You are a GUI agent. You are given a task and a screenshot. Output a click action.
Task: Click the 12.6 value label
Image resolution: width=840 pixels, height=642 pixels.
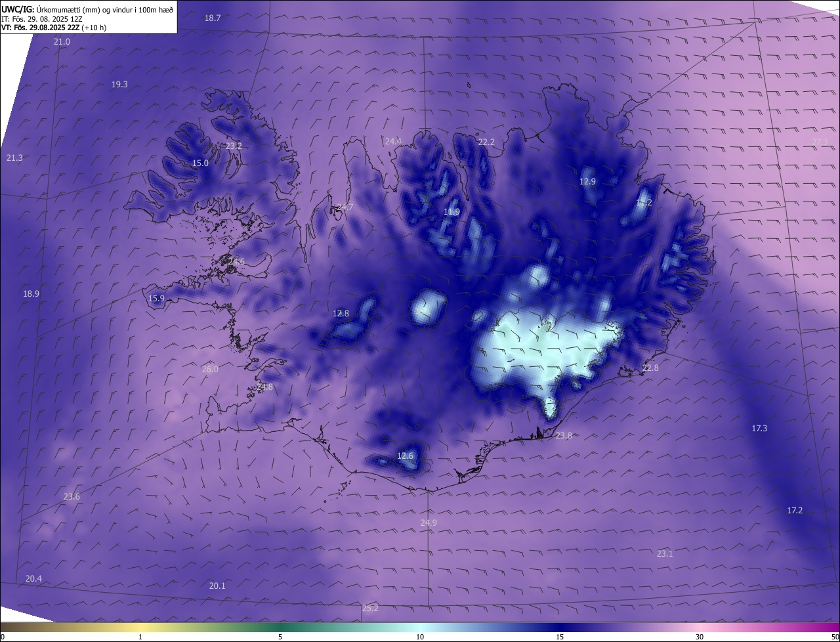point(406,456)
